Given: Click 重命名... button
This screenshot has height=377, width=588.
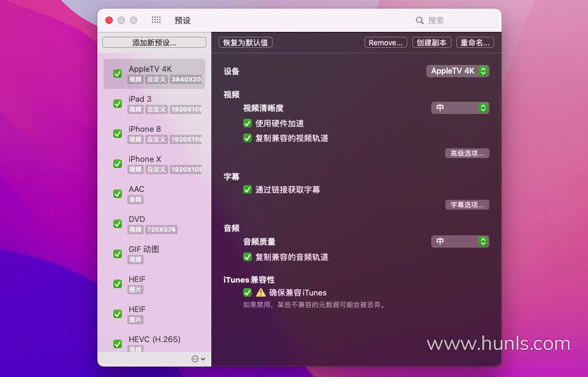Looking at the screenshot, I should [x=475, y=42].
